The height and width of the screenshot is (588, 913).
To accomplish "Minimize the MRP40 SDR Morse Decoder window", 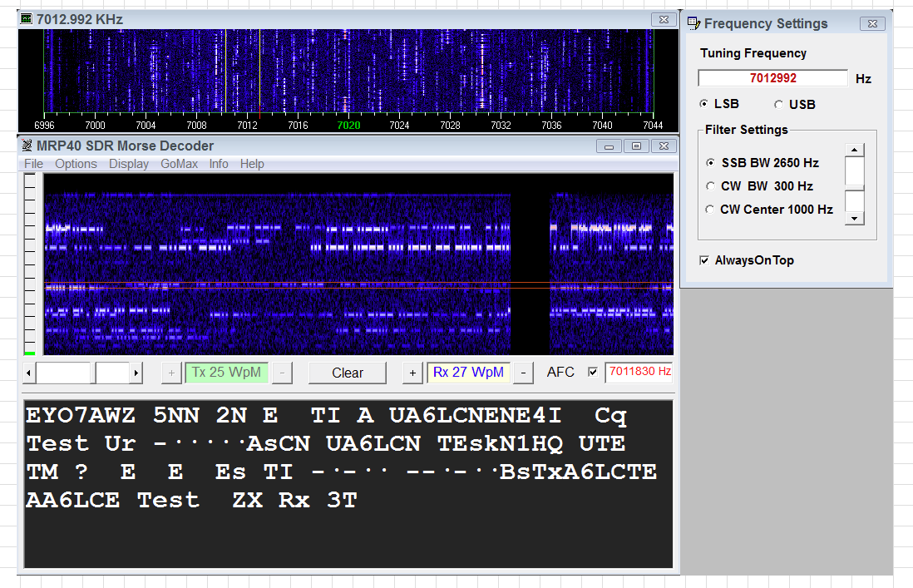I will click(609, 146).
